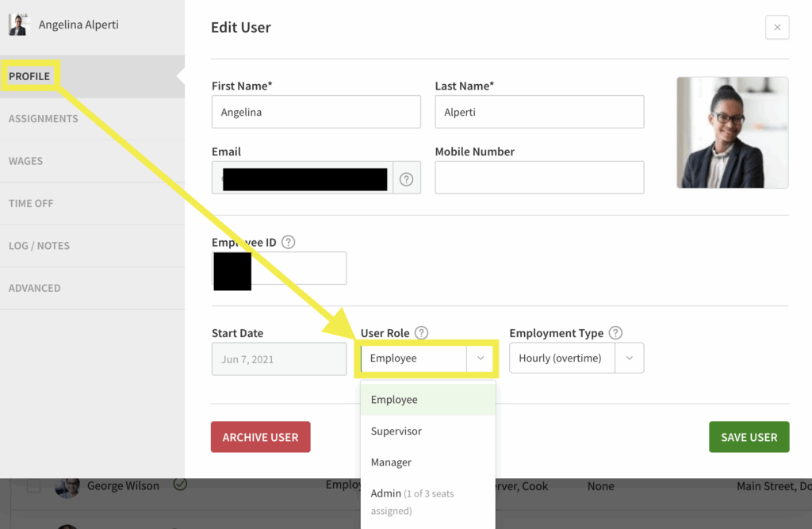Tick the checkbox next to George Wilson
This screenshot has height=529, width=812.
(x=33, y=486)
